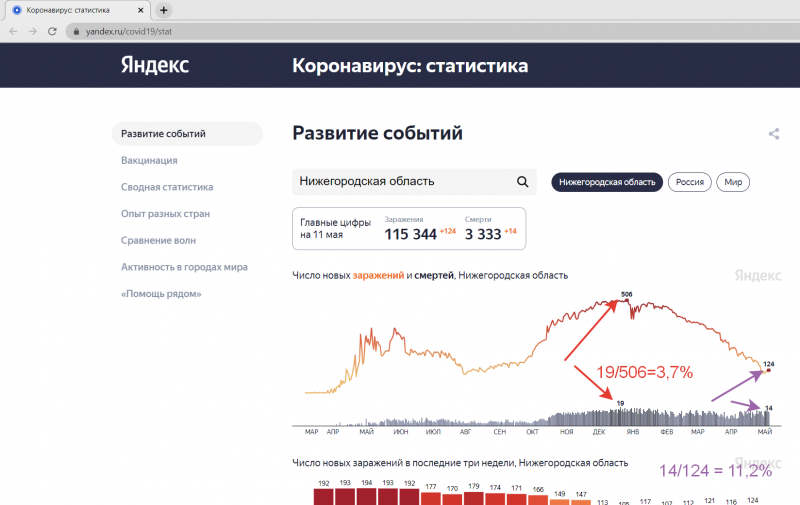Open Вакцинация section in sidebar

(x=149, y=160)
